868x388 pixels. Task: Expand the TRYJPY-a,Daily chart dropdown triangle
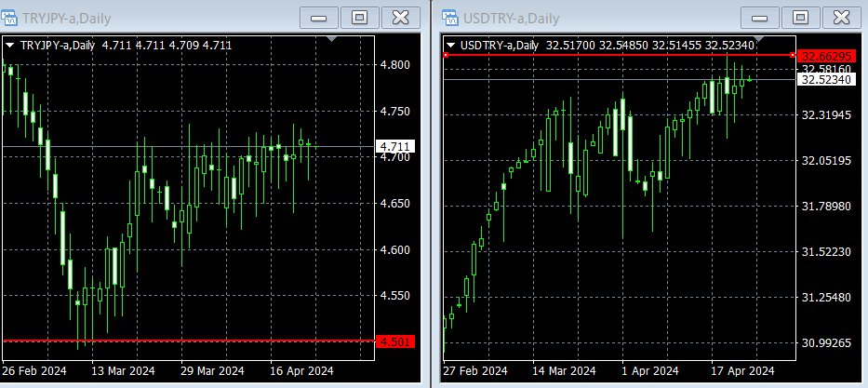(x=10, y=46)
